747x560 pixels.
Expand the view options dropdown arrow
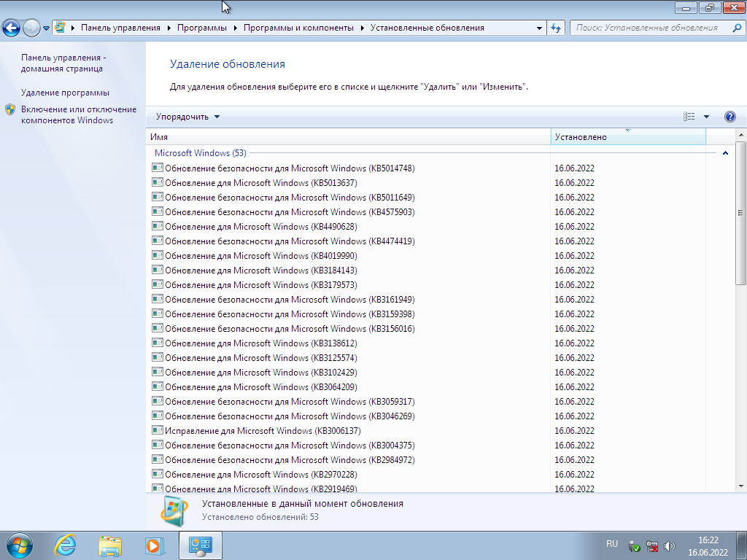(x=706, y=117)
